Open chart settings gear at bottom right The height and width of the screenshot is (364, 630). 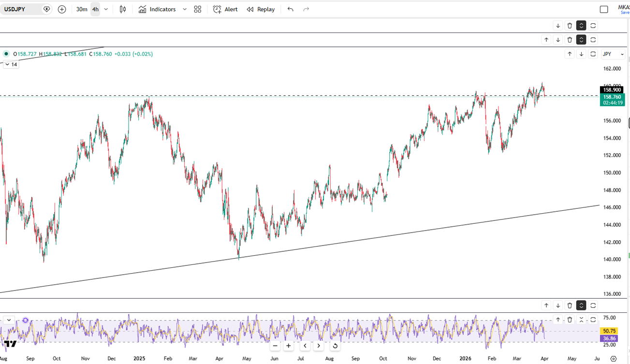point(614,359)
